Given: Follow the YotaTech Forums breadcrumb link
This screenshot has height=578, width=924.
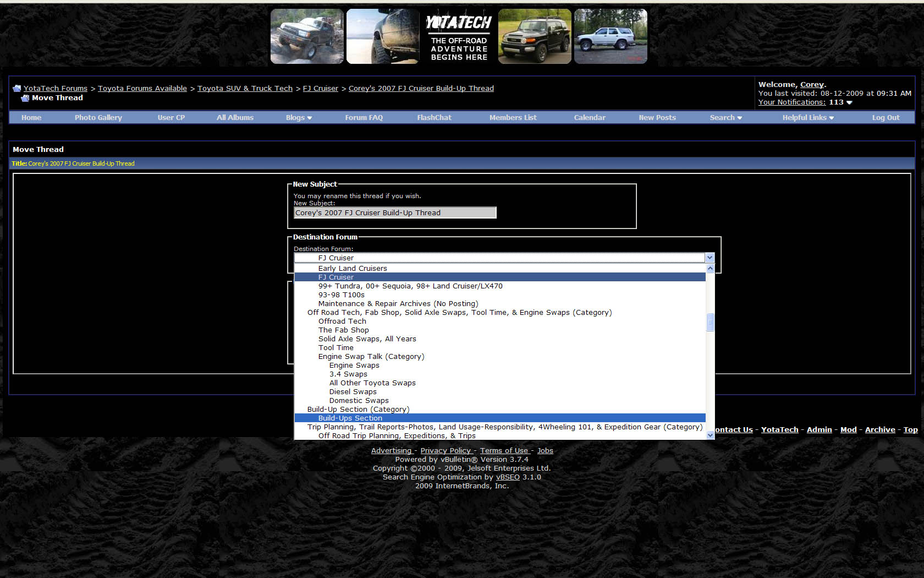Looking at the screenshot, I should click(56, 89).
